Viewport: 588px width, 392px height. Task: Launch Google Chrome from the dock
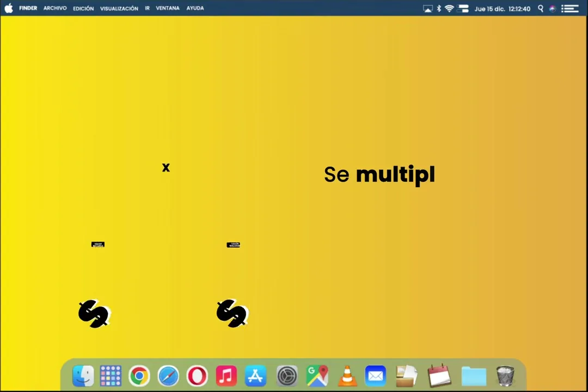(139, 376)
